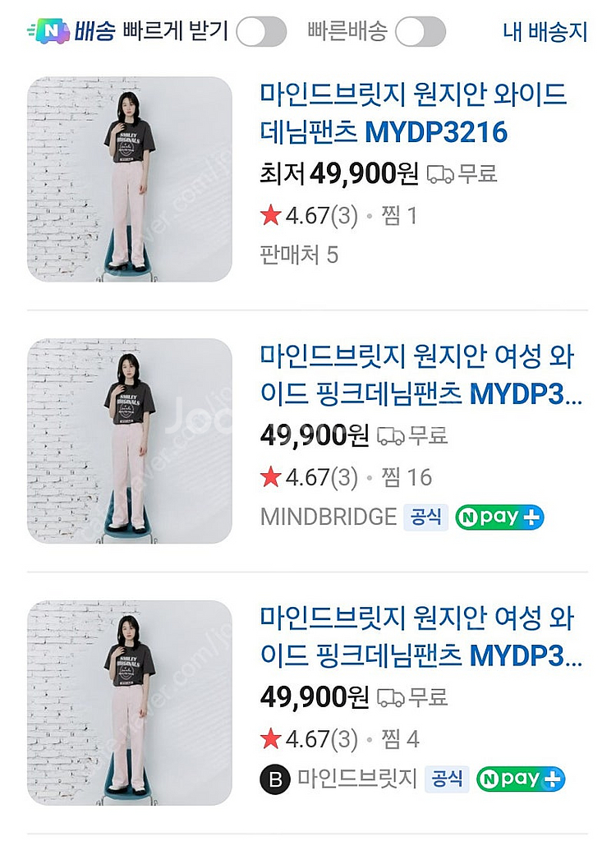This screenshot has height=841, width=616.
Task: Open second product thumbnail image
Action: [130, 440]
